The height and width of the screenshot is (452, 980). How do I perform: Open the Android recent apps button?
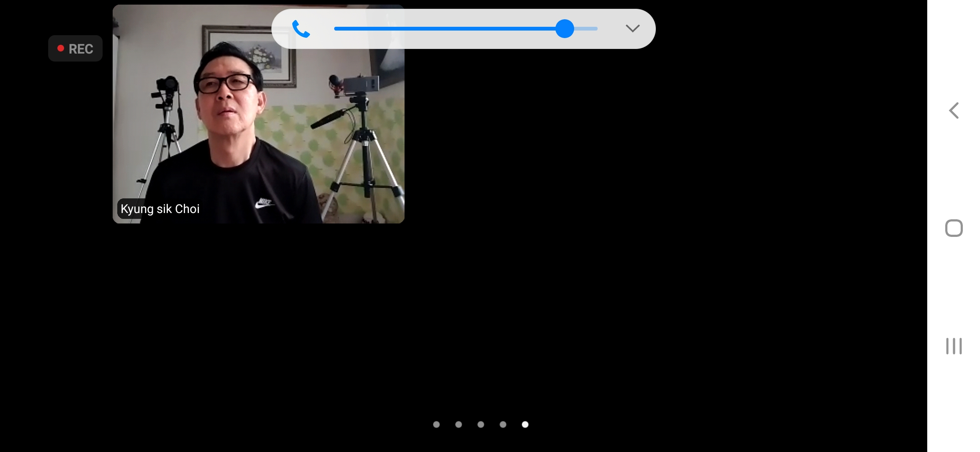(954, 346)
